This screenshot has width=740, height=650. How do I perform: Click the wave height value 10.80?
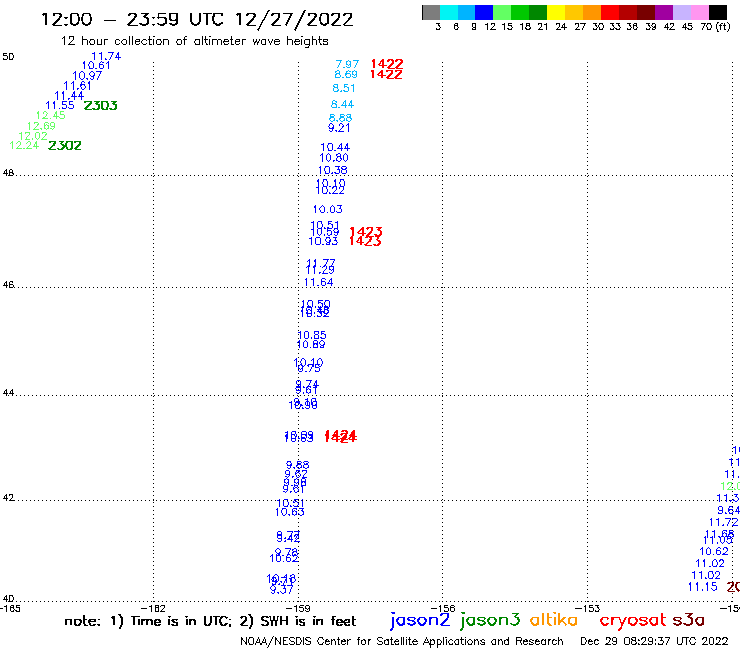334,158
